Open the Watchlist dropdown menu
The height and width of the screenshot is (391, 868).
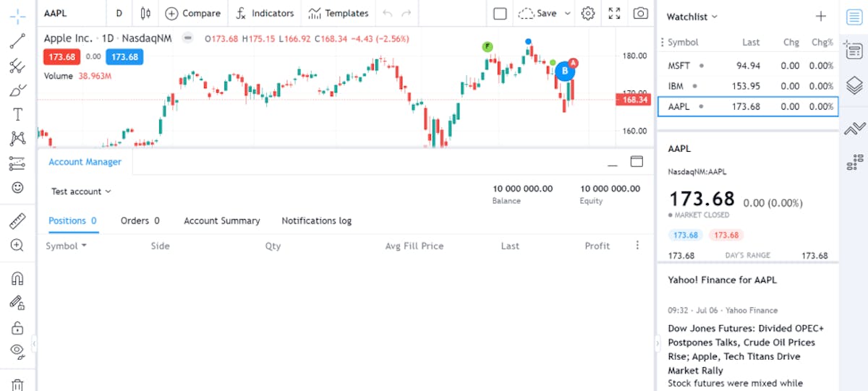pyautogui.click(x=692, y=16)
